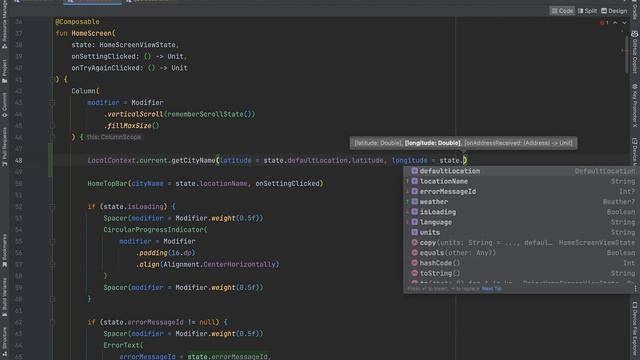
Task: Open the Key Promoter X panel
Action: click(635, 105)
